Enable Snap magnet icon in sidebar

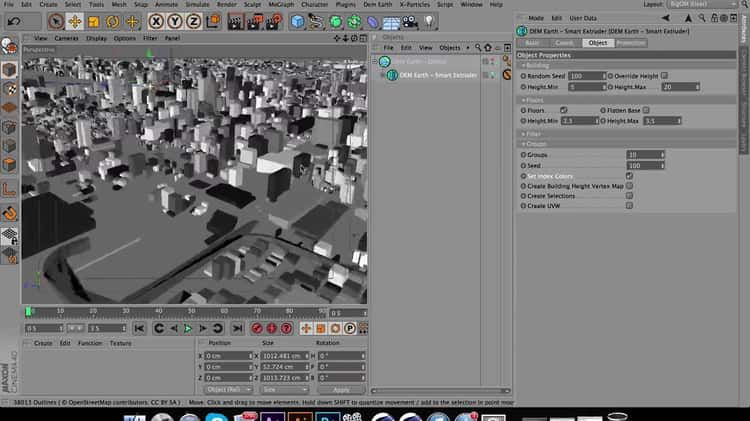click(10, 213)
